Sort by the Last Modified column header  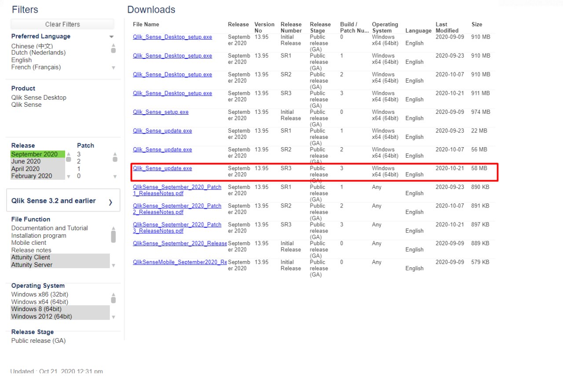pyautogui.click(x=447, y=27)
